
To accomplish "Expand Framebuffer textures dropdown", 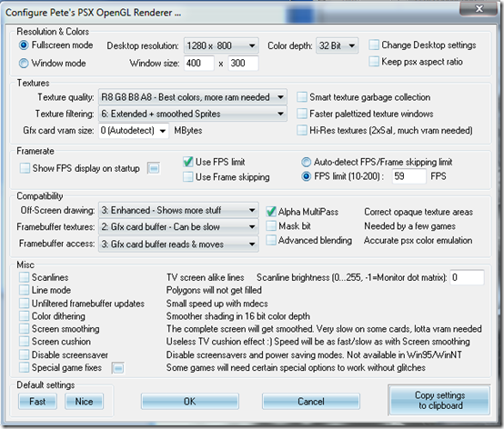I will point(178,227).
